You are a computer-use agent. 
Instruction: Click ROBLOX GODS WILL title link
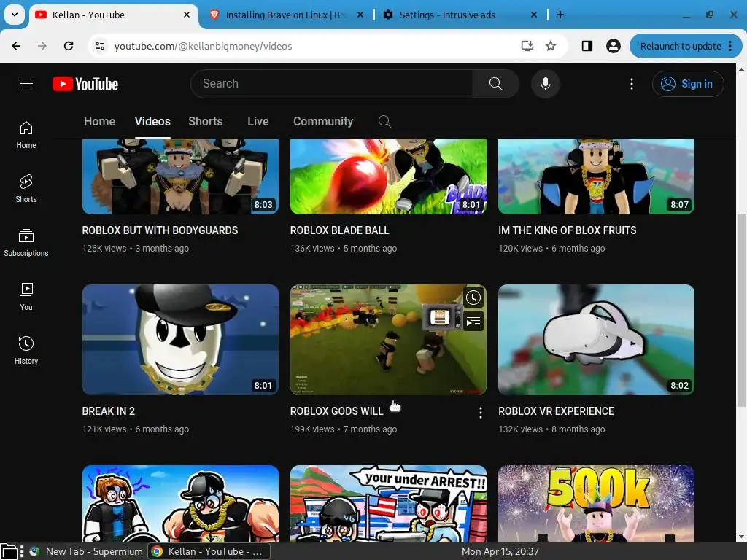336,411
